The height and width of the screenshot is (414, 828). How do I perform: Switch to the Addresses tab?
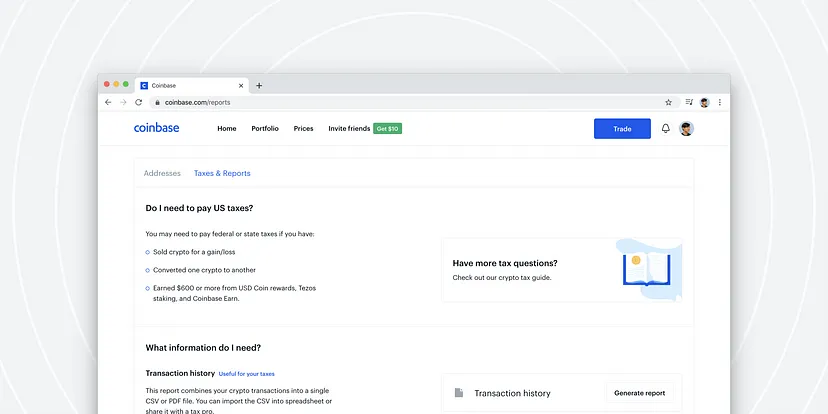click(x=162, y=173)
